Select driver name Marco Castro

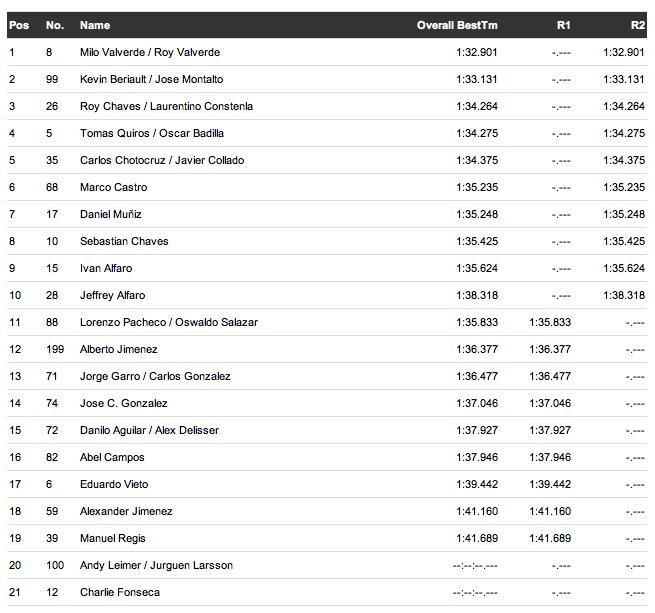(113, 187)
